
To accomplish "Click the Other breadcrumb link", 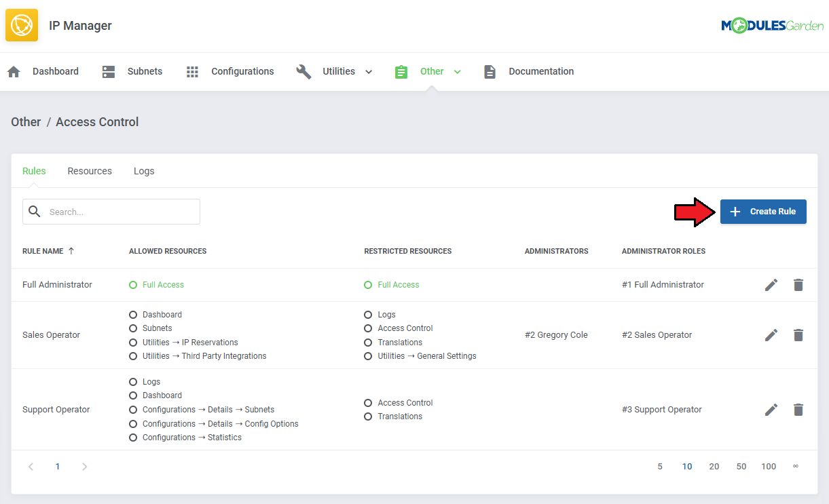I will [26, 122].
